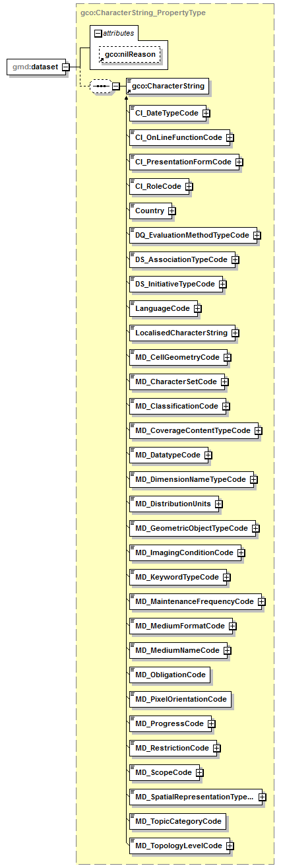
Task: Click the MD_DatatypeCode label
Action: click(167, 455)
